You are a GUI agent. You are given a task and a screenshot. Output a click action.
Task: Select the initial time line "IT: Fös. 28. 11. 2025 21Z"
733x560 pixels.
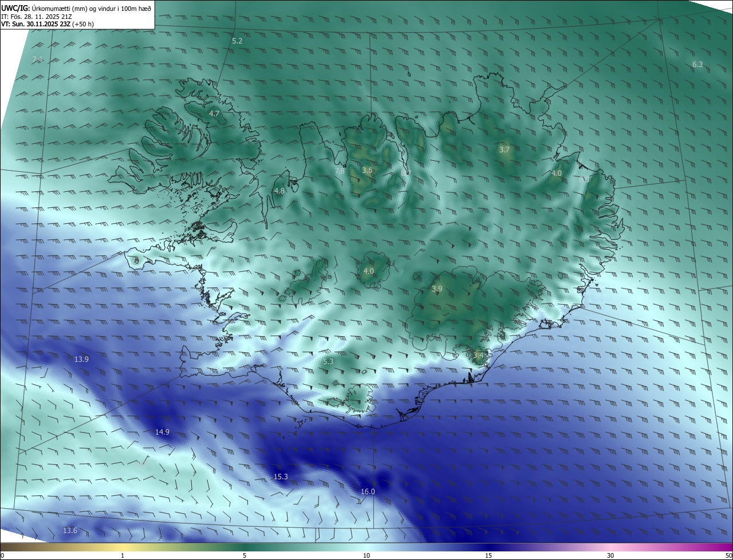coord(37,17)
